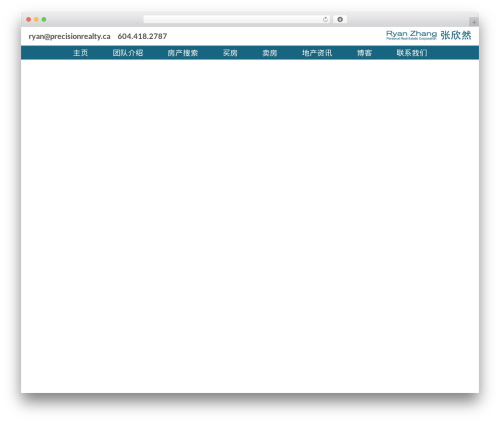Click the browser reload icon
500x423 pixels.
click(325, 19)
